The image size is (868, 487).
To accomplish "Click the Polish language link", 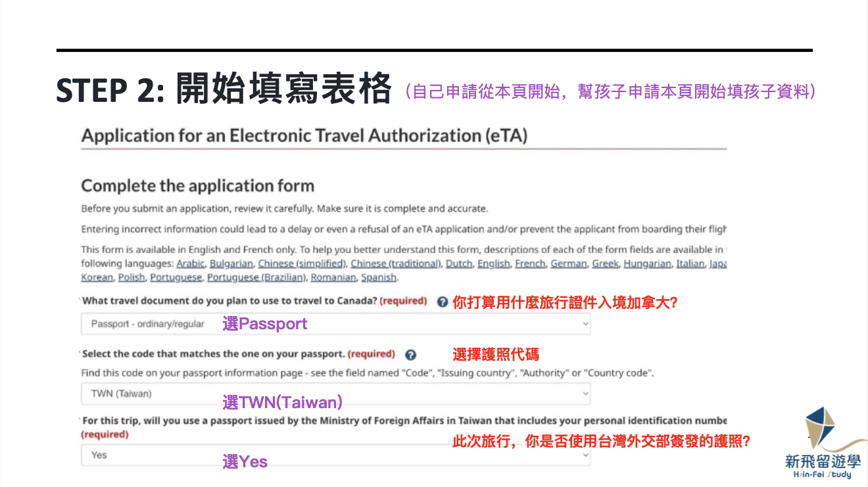I will click(x=132, y=277).
